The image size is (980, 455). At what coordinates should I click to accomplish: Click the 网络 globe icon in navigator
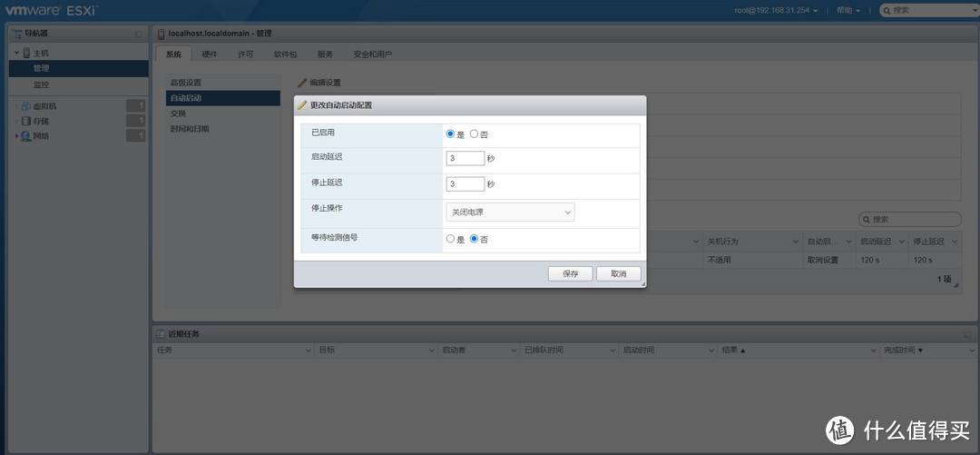click(25, 136)
